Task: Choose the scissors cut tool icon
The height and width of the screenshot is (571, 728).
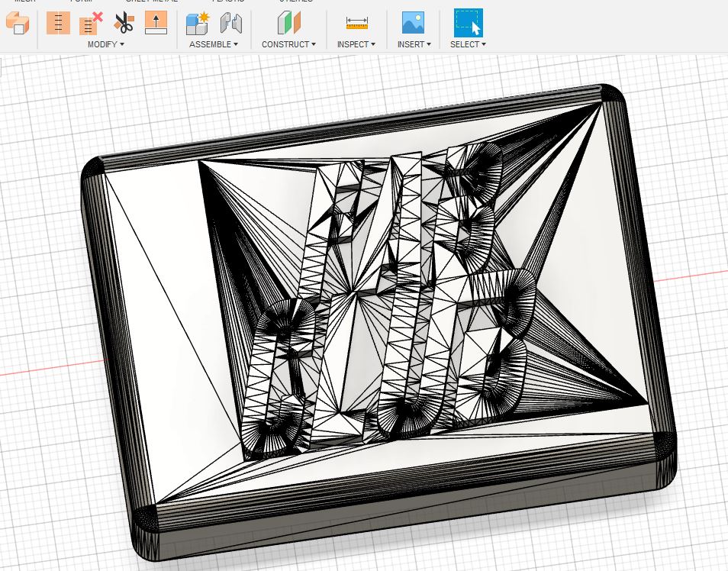Action: [124, 23]
